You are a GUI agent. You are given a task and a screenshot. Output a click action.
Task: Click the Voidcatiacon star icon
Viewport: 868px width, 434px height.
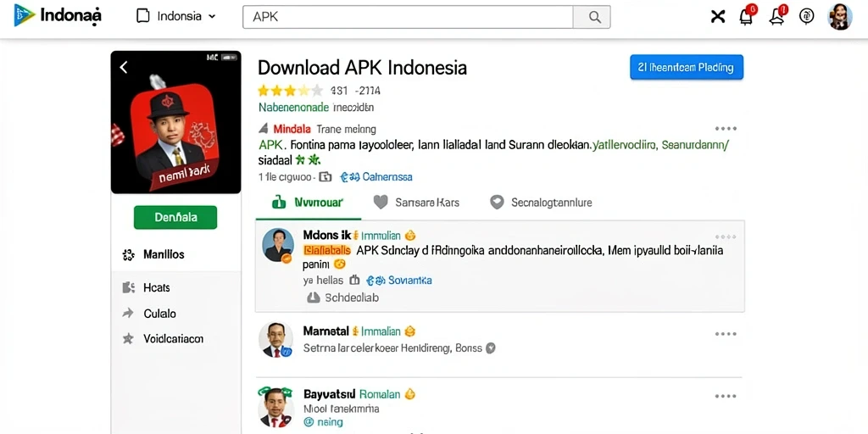pos(128,339)
